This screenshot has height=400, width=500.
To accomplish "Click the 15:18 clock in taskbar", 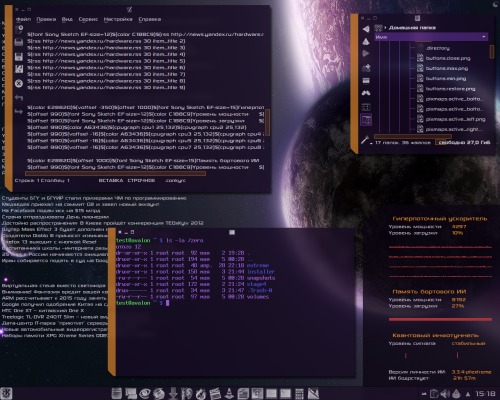I will pos(485,394).
